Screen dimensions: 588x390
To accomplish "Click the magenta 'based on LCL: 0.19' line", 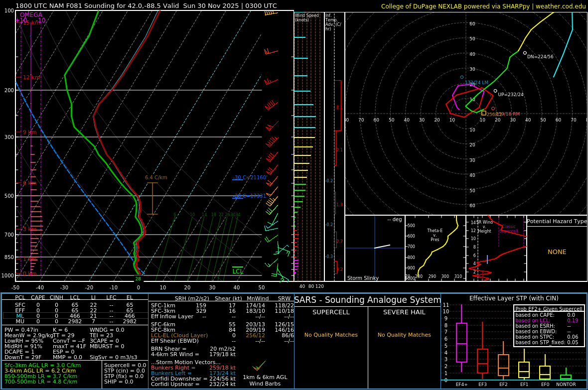I will [x=547, y=320].
